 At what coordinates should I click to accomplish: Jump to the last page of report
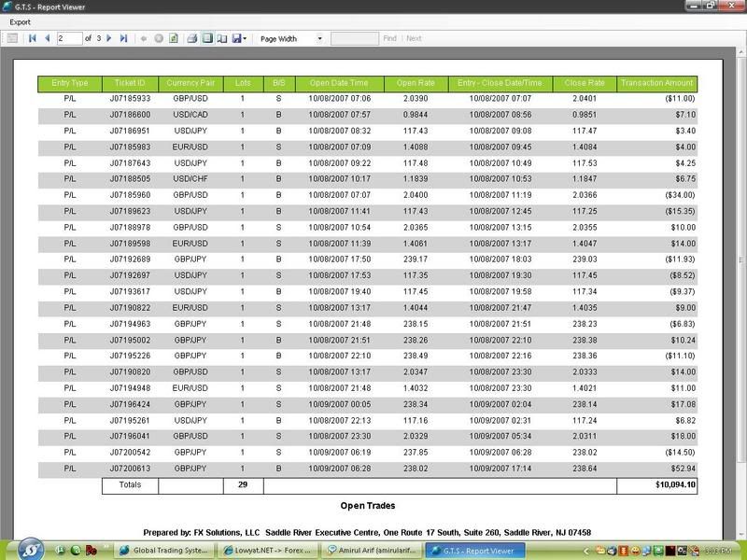(x=123, y=38)
